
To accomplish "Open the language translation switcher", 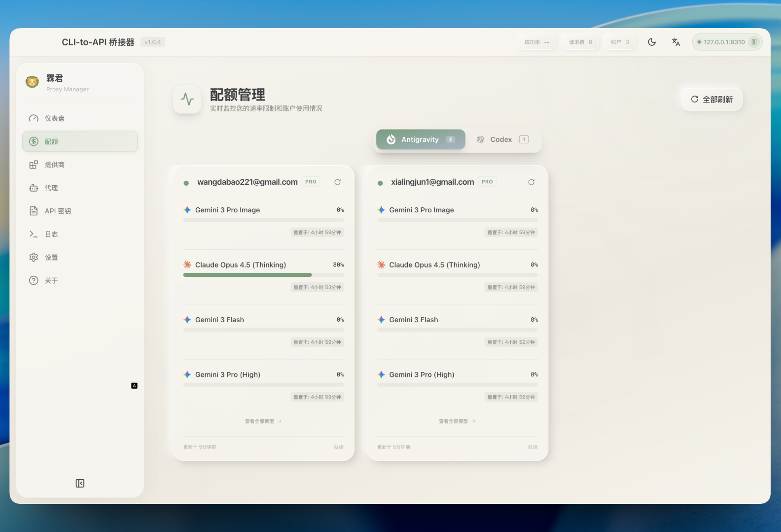I will coord(676,42).
